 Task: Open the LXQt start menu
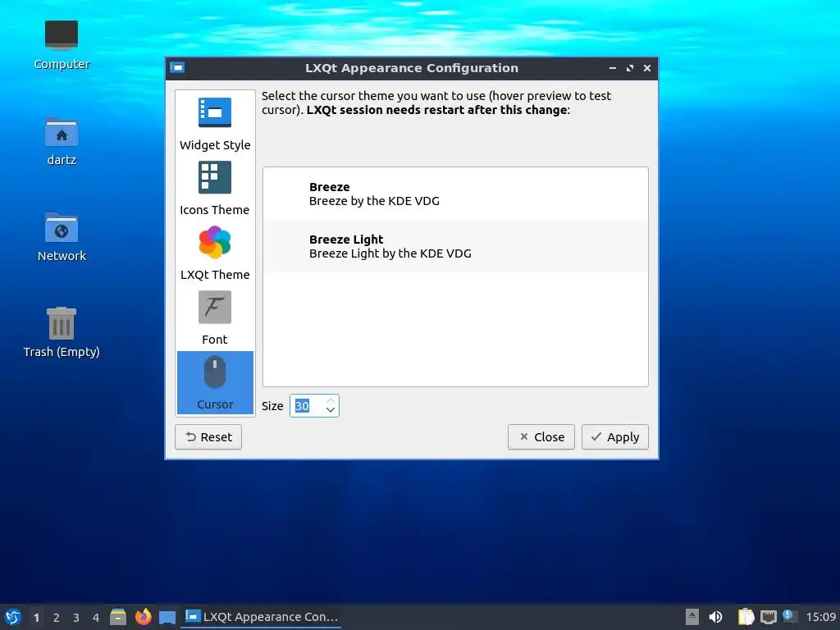13,617
